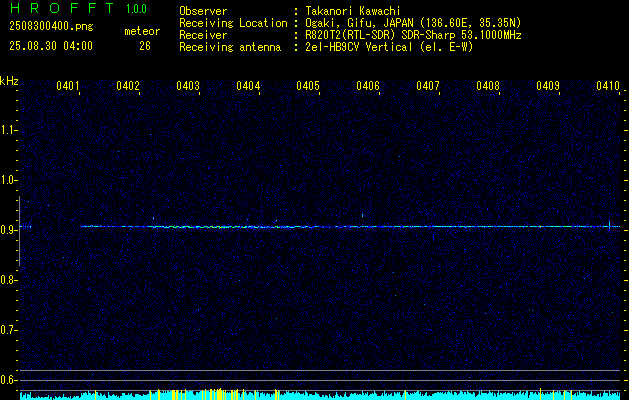Screen dimensions: 629x400
Task: Click the Observer field label
Action: (203, 11)
